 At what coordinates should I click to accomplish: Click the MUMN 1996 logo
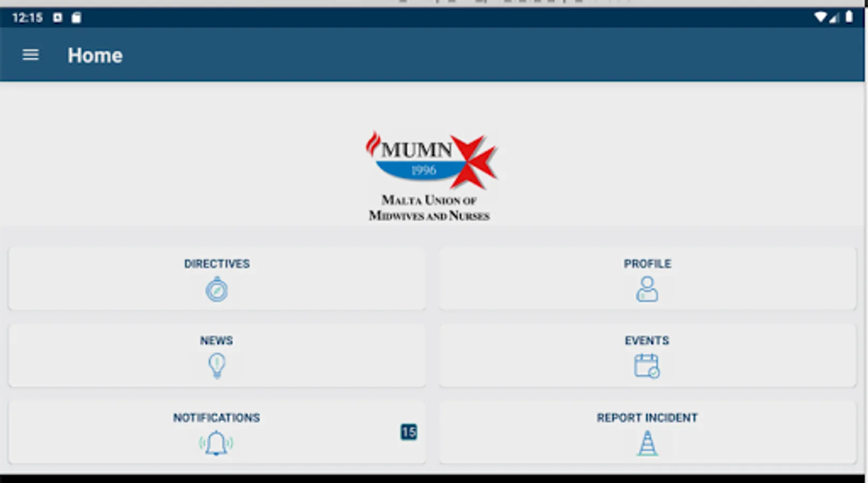[431, 160]
